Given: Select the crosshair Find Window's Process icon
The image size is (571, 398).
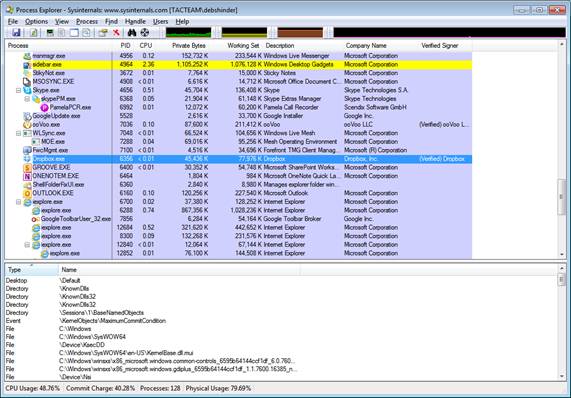Looking at the screenshot, I should pyautogui.click(x=145, y=33).
